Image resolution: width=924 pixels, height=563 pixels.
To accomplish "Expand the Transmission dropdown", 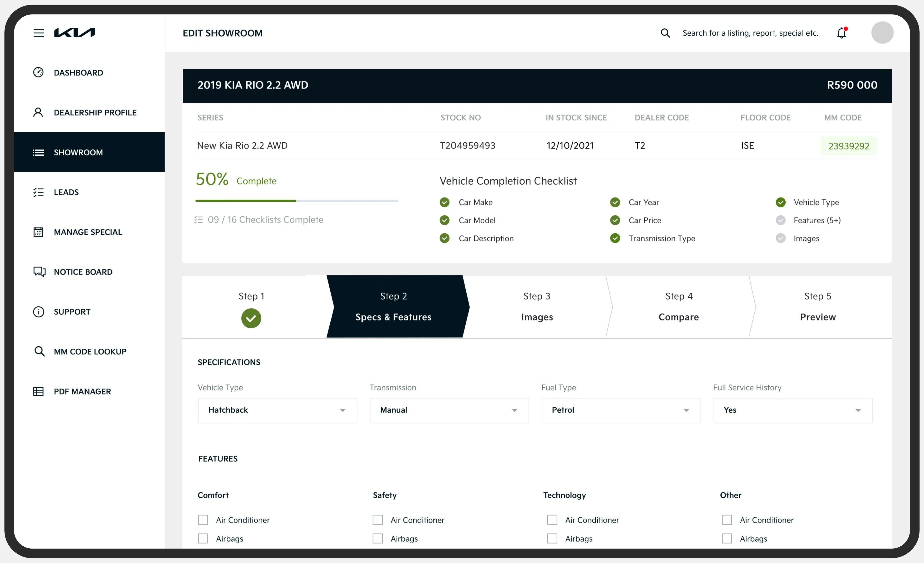I will (449, 410).
